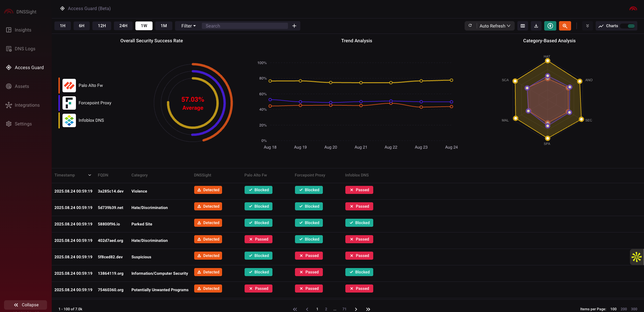Click Passed status for 402d7aed.org Palo Alto Fw
Image resolution: width=644 pixels, height=312 pixels.
258,239
